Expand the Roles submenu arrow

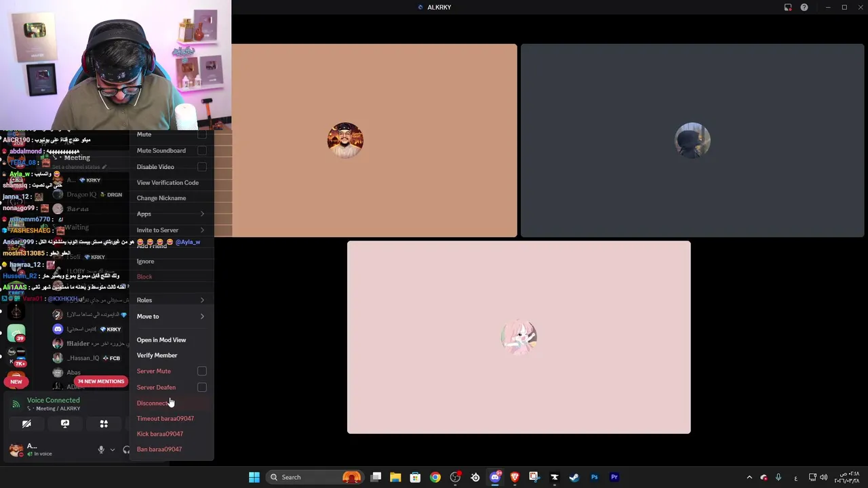(202, 300)
